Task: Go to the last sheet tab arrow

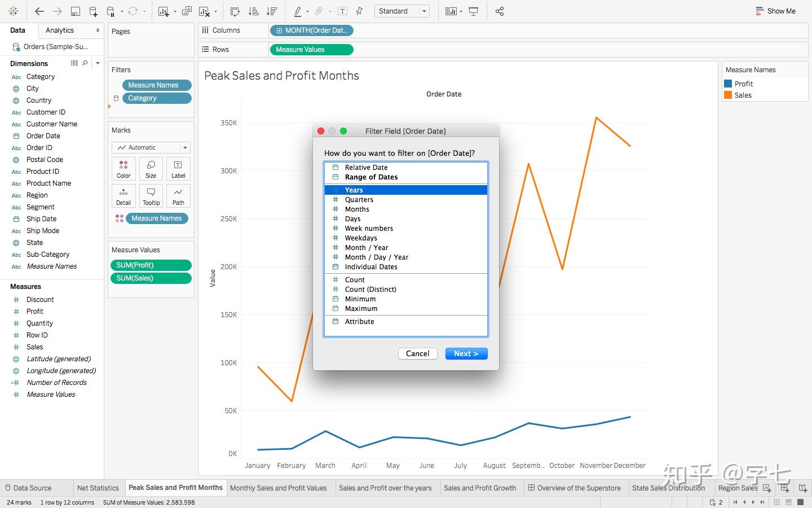Action: [x=762, y=502]
